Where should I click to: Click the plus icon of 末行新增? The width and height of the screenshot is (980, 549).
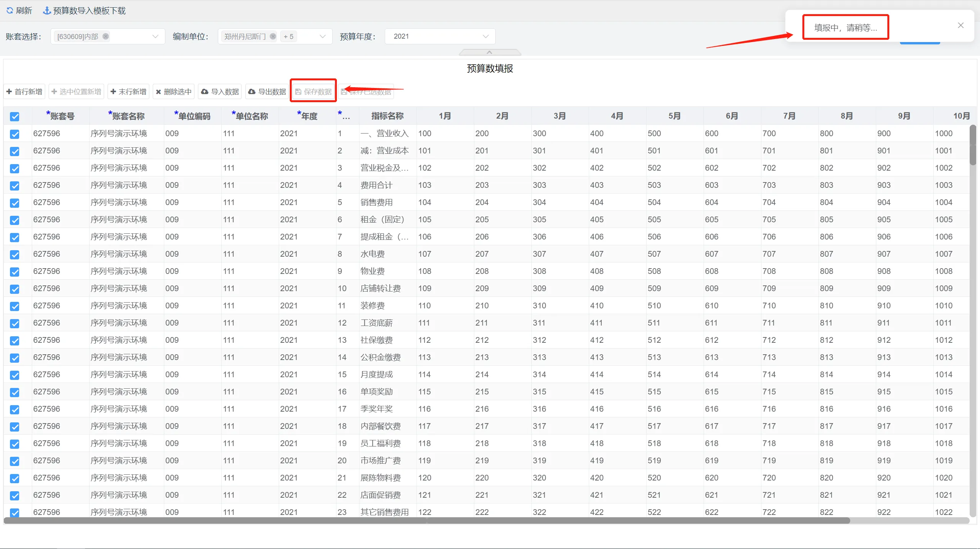click(113, 92)
